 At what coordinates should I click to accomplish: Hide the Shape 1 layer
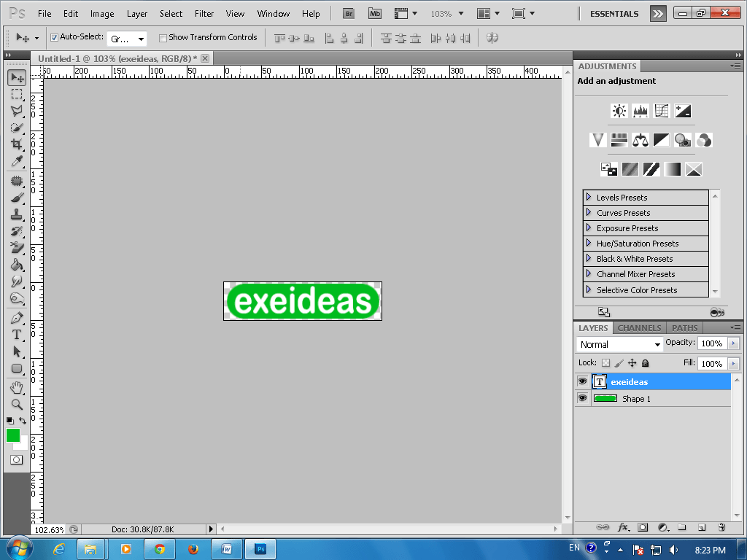click(x=582, y=398)
